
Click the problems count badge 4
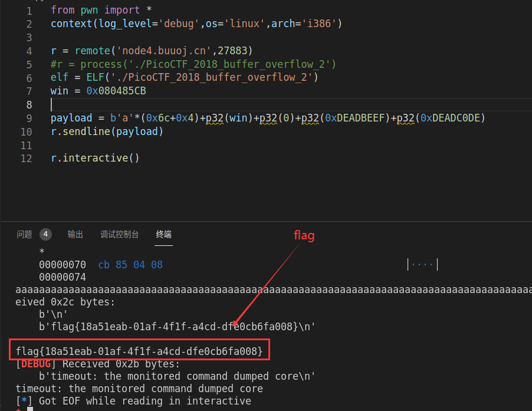click(x=45, y=234)
